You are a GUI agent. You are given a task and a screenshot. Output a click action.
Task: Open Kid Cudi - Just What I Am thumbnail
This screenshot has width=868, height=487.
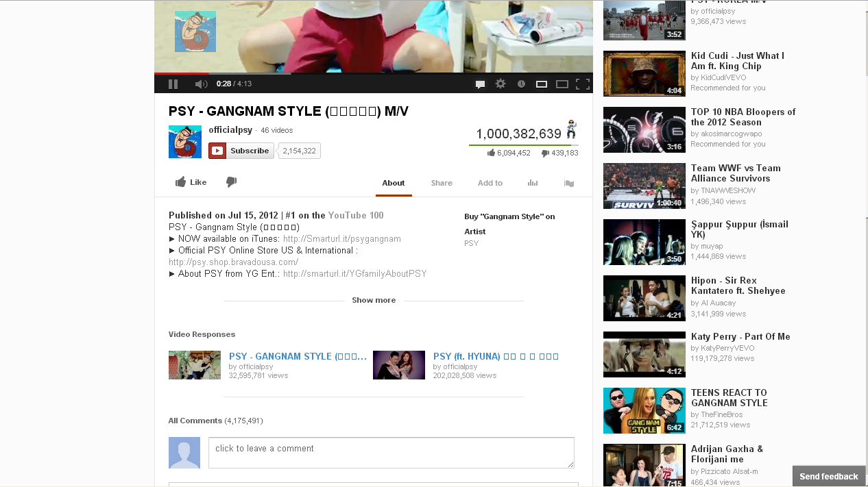point(644,73)
